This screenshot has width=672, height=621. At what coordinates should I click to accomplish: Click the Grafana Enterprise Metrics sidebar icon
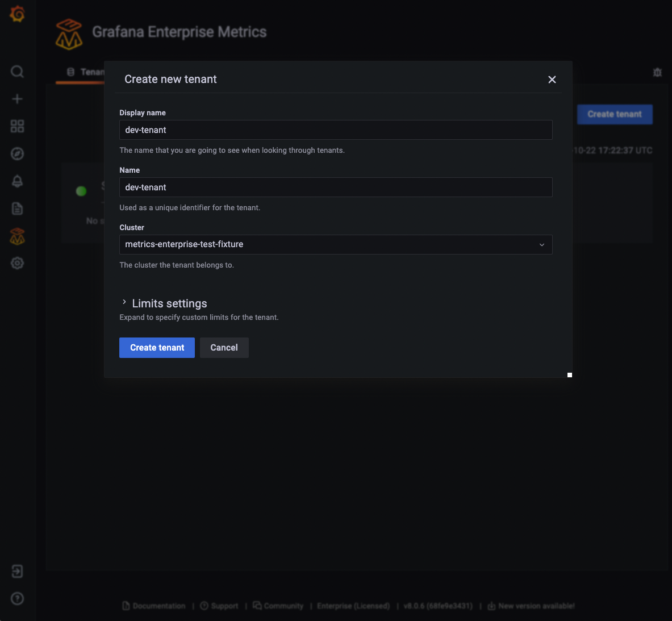click(17, 236)
